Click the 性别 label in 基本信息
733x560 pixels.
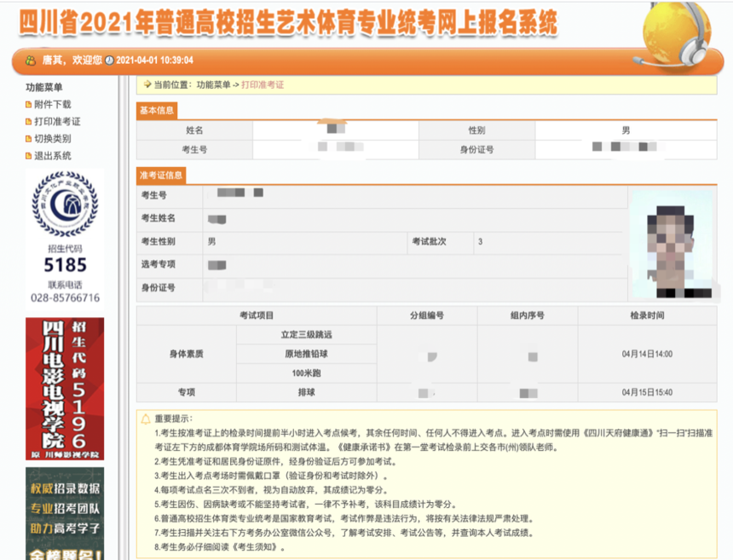pyautogui.click(x=476, y=130)
